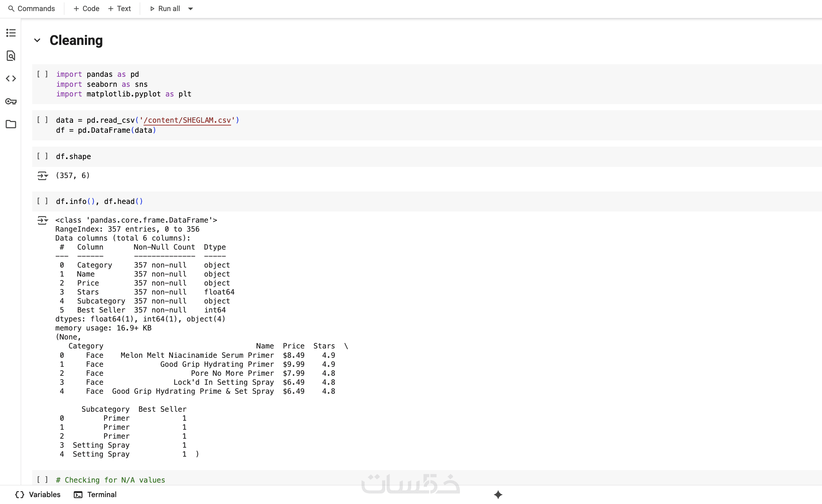Viewport: 822px width, 504px height.
Task: Collapse the Cleaning section
Action: 37,40
